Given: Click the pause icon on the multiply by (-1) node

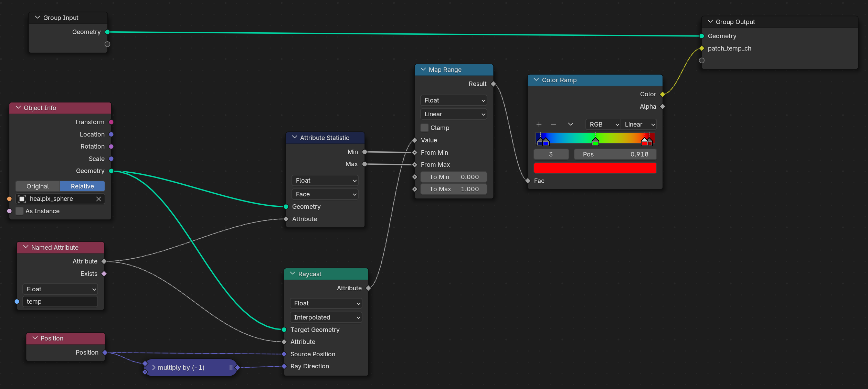Looking at the screenshot, I should [x=231, y=367].
